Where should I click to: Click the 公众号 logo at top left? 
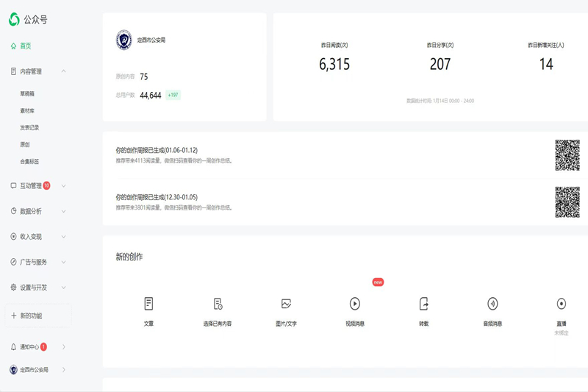pos(28,20)
